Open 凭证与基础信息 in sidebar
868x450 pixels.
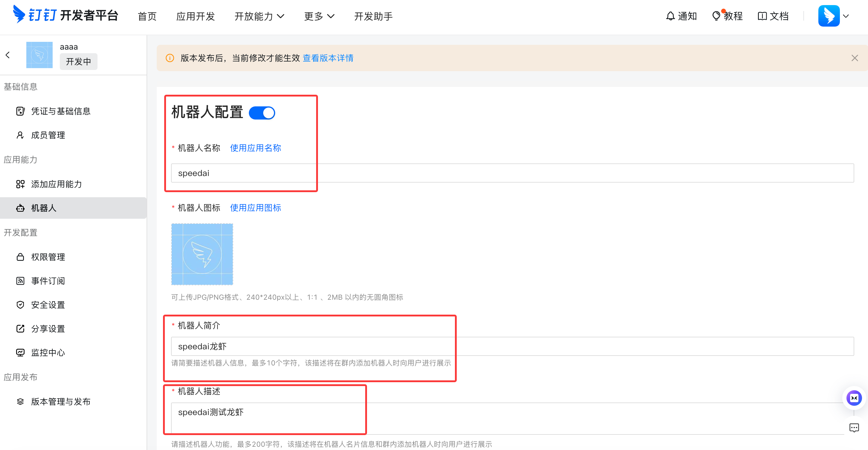pyautogui.click(x=73, y=111)
